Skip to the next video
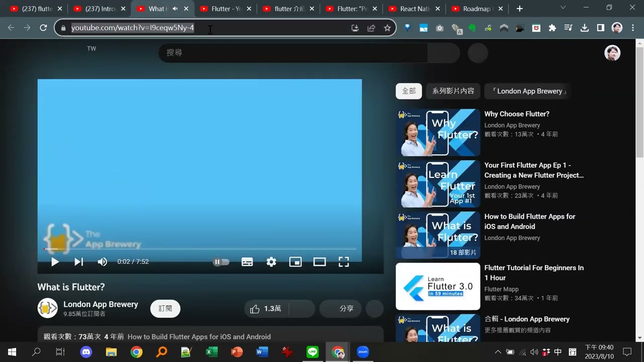Viewport: 644px width, 362px height. click(x=78, y=261)
